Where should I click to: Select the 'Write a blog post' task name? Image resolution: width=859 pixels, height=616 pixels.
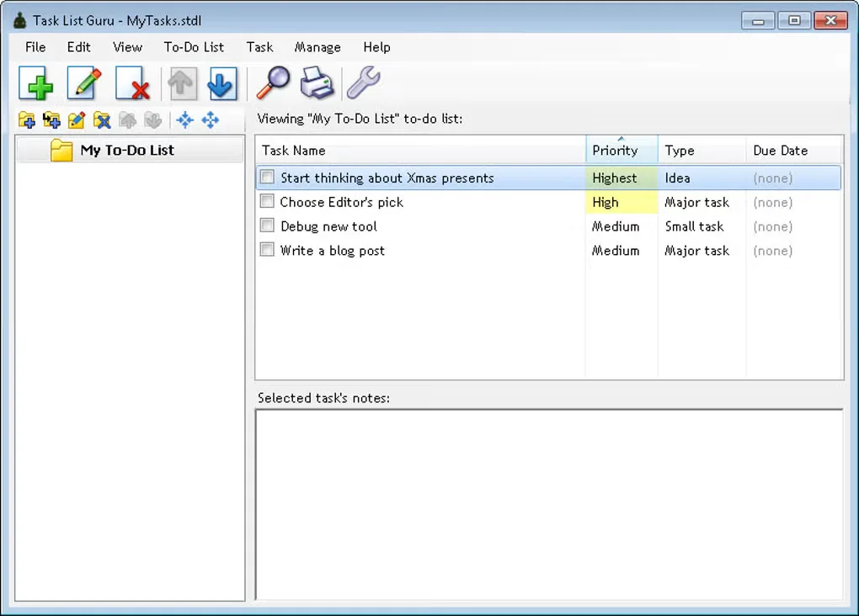point(333,250)
